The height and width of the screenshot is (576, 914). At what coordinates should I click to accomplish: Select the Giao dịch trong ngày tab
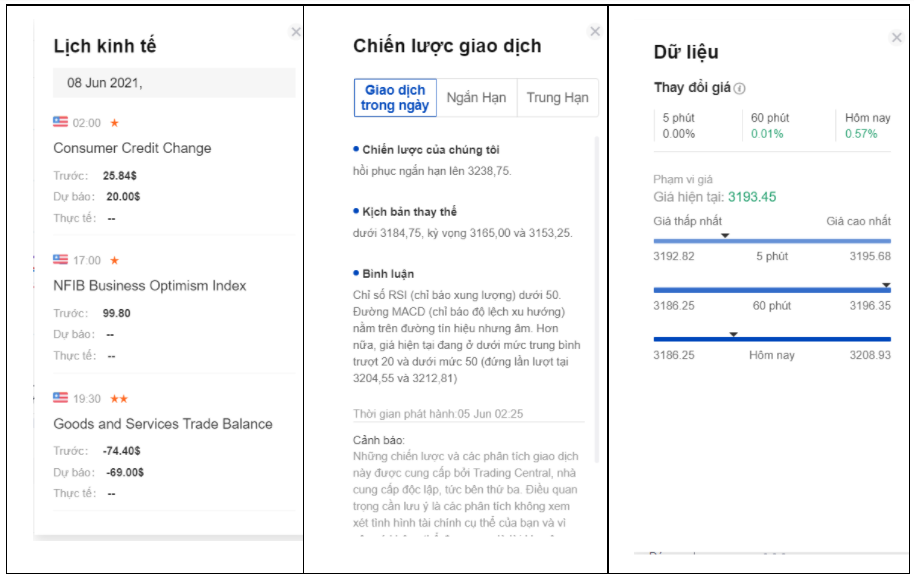395,98
